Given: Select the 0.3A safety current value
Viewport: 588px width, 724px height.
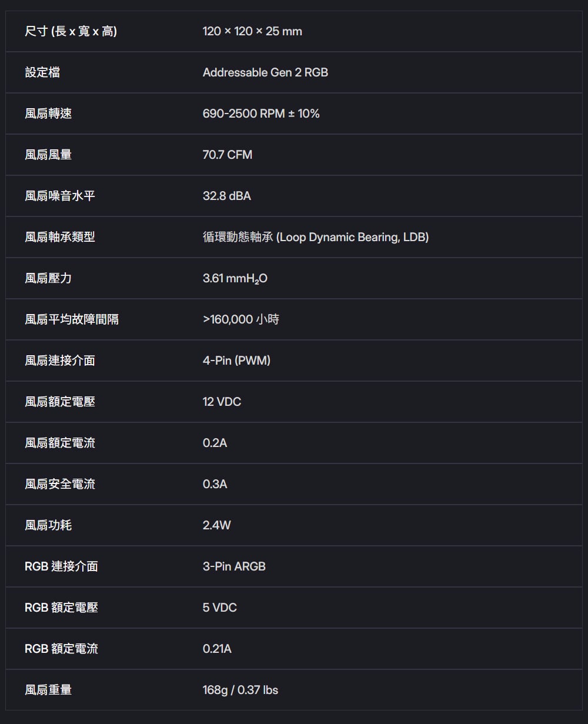Looking at the screenshot, I should coord(215,484).
